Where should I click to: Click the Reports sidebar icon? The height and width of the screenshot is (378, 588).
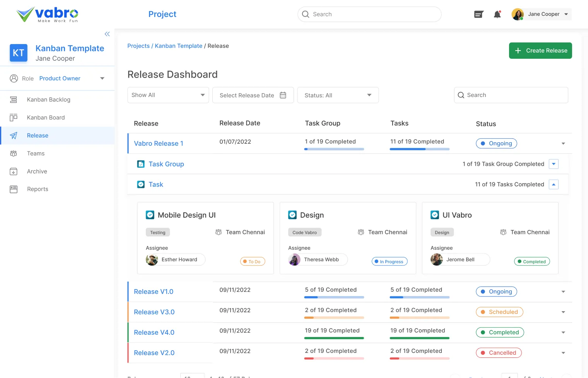pos(14,189)
